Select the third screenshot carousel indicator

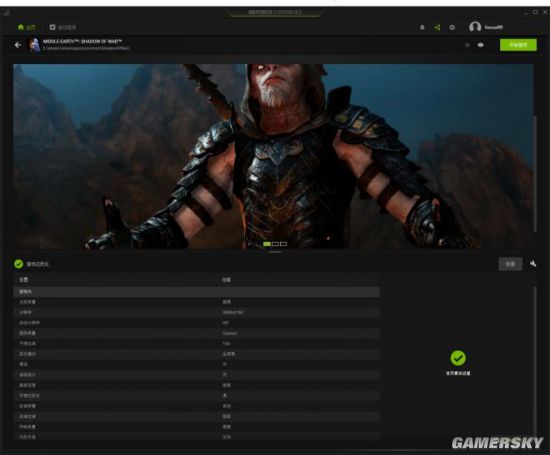[284, 244]
